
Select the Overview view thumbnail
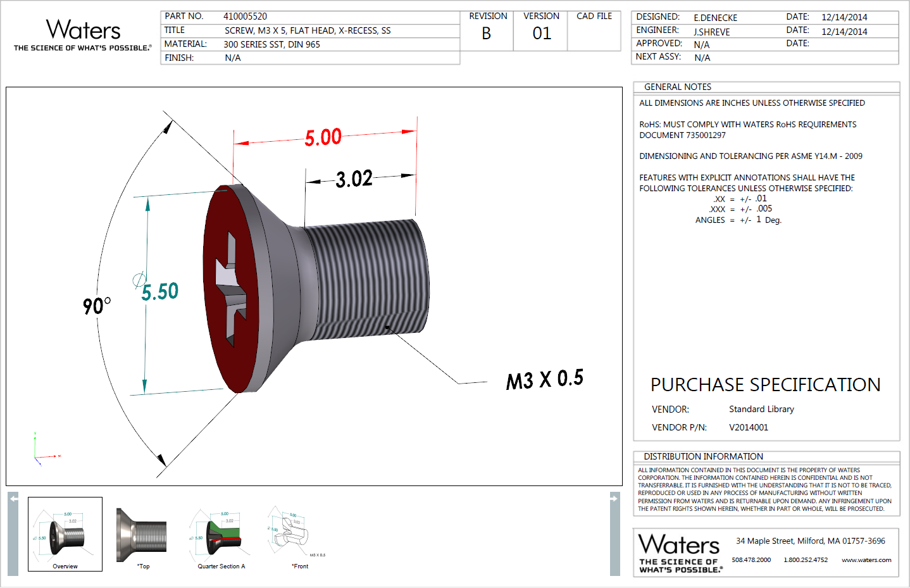tap(65, 534)
